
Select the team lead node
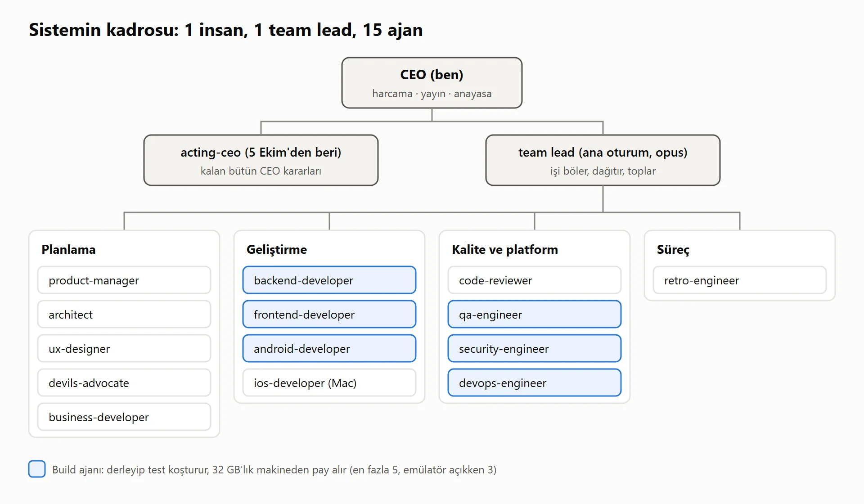point(603,160)
